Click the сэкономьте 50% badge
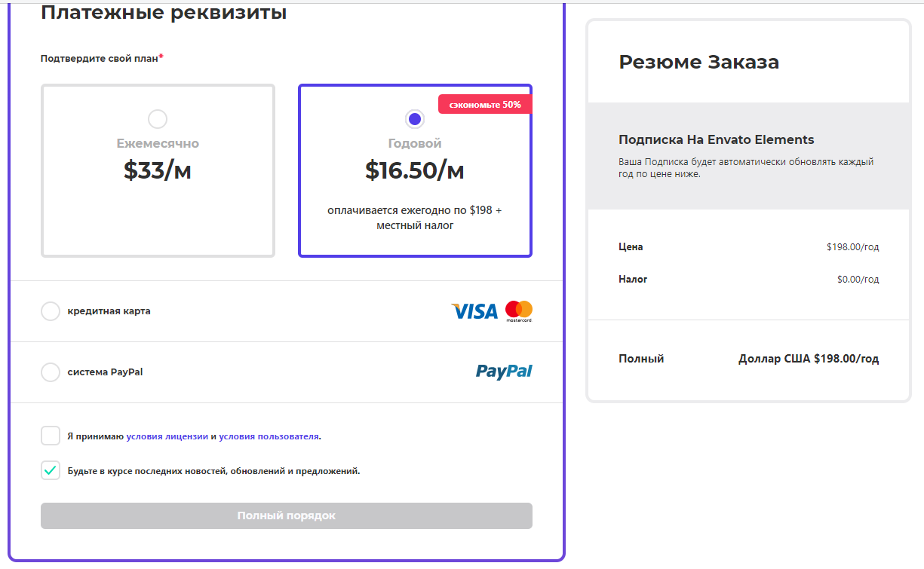Viewport: 924px width, 569px height. coord(485,105)
